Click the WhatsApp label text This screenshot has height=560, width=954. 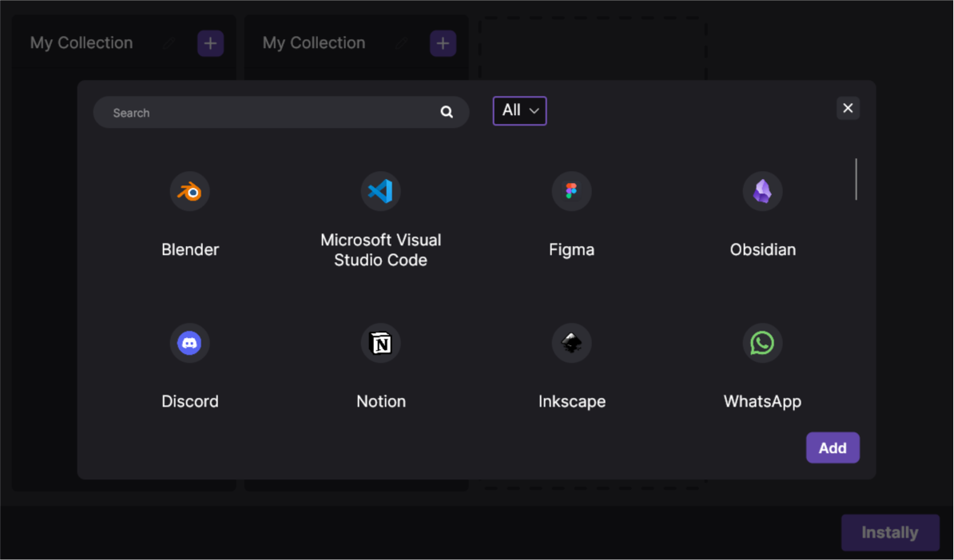pyautogui.click(x=762, y=402)
